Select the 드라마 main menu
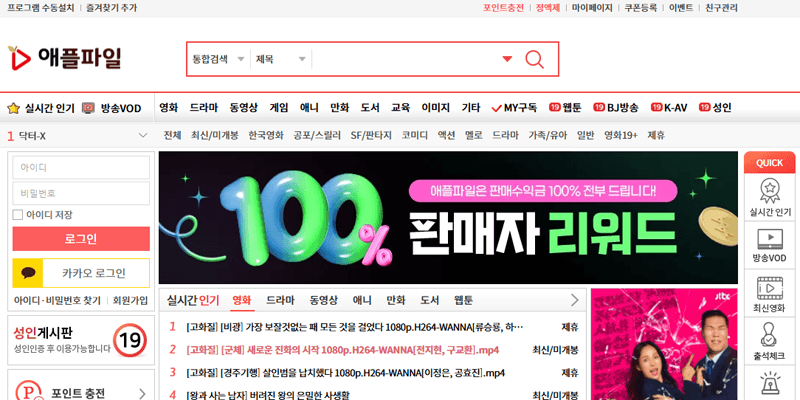800x400 pixels. [204, 108]
